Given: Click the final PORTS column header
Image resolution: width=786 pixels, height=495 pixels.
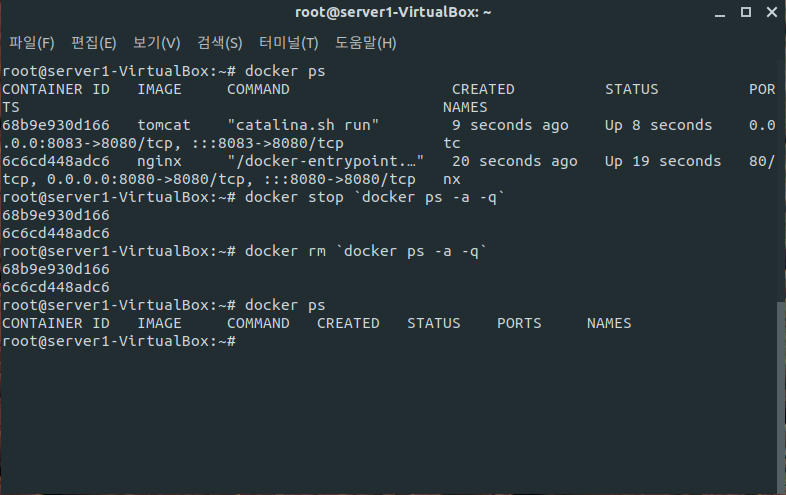Looking at the screenshot, I should 519,323.
